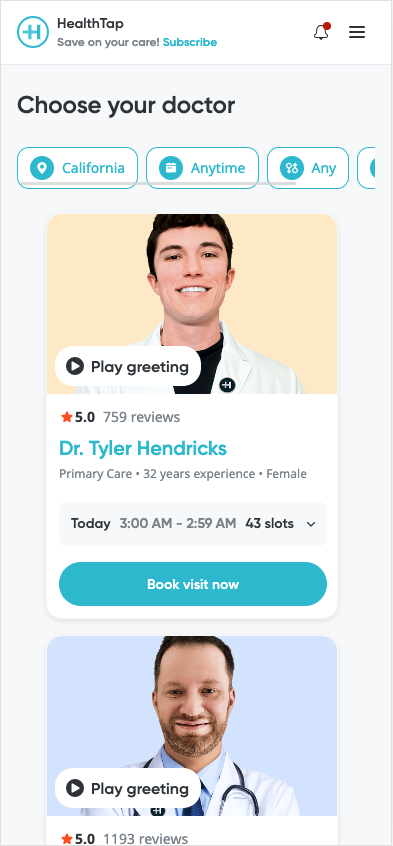393x846 pixels.
Task: Click the second doctor's photo
Action: click(x=192, y=726)
